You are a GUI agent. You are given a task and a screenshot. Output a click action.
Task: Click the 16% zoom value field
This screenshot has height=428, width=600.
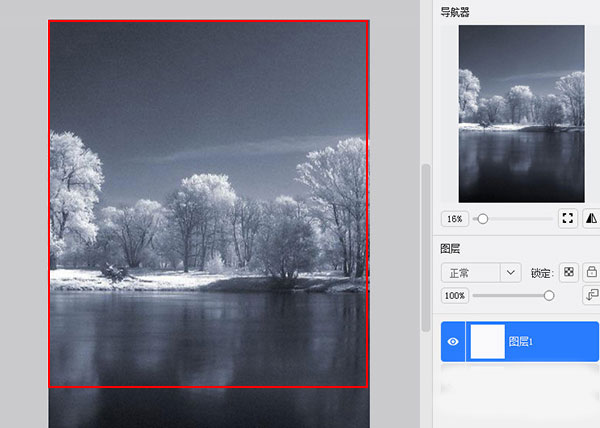(455, 219)
